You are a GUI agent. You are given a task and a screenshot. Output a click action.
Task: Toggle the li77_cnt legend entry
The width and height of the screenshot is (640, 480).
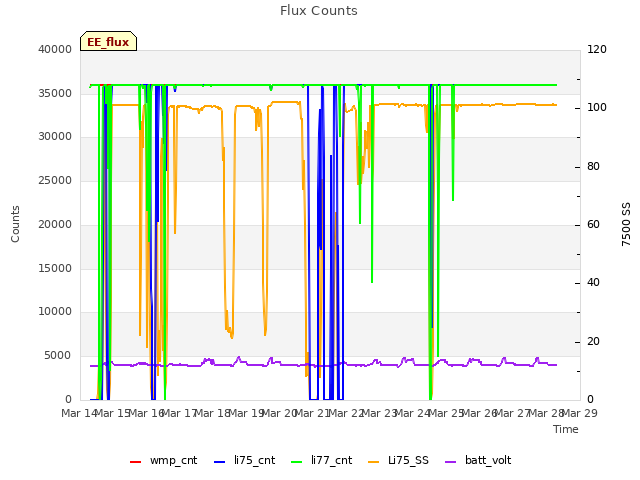[322, 460]
